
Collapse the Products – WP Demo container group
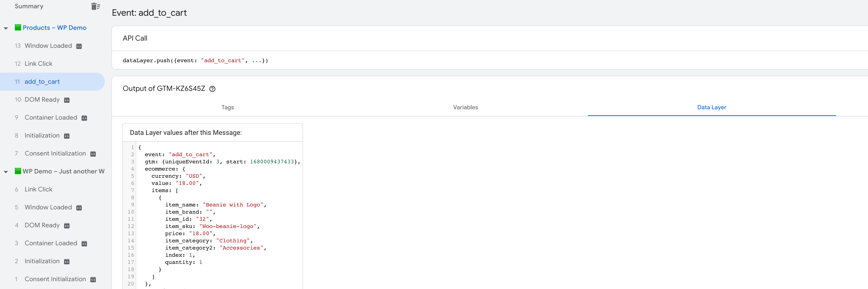coord(5,28)
